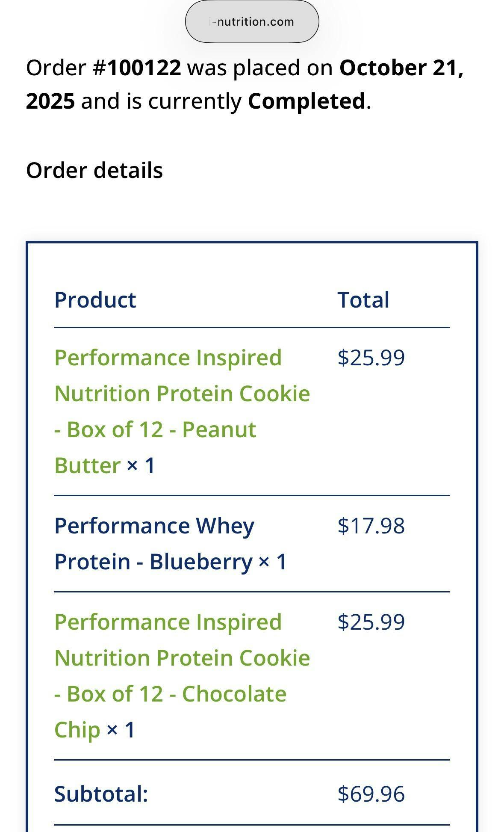The image size is (504, 832).
Task: Click the × 1 quantity after Butter
Action: [141, 465]
